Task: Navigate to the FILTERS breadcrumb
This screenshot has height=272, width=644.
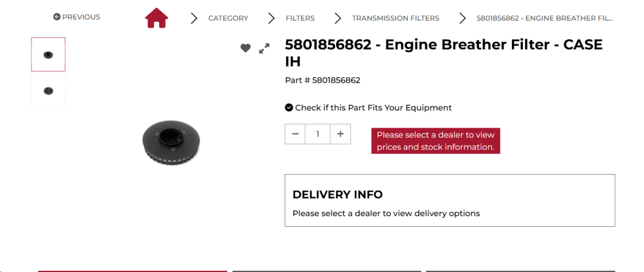Action: 300,18
